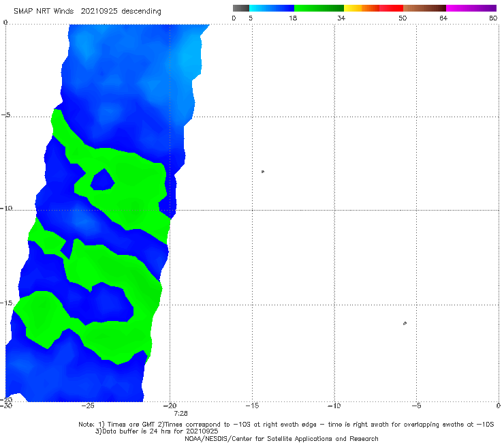Click the longitude axis label '-15'
The image size is (504, 443).
(252, 406)
